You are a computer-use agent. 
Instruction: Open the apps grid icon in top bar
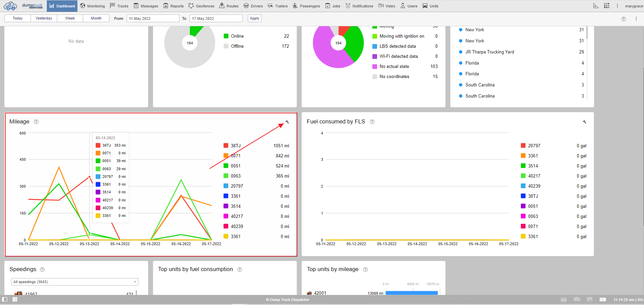607,6
